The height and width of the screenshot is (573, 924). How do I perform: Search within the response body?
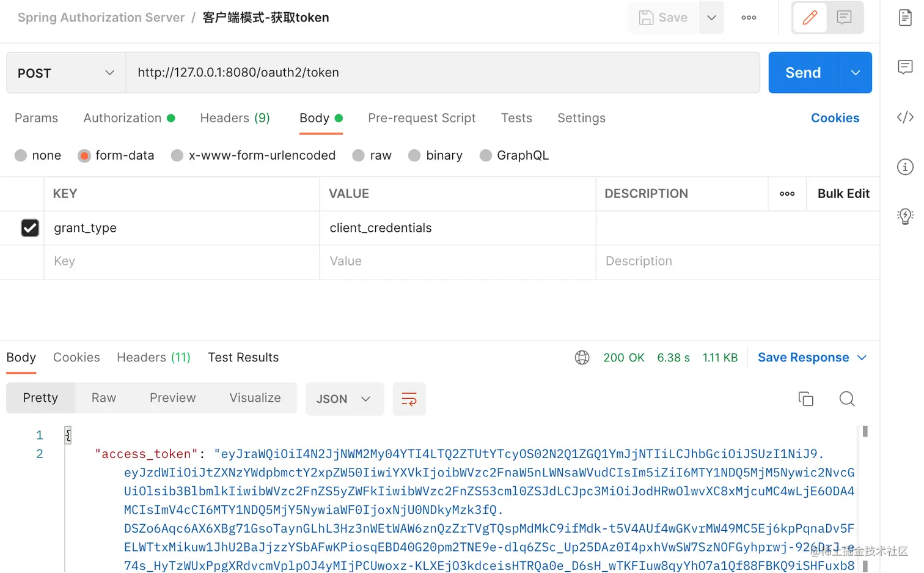[847, 399]
